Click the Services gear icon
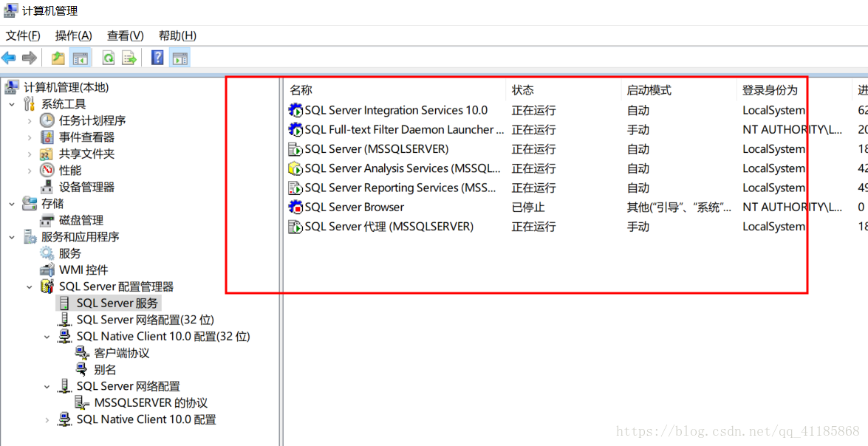Viewport: 868px width, 446px height. (x=47, y=253)
